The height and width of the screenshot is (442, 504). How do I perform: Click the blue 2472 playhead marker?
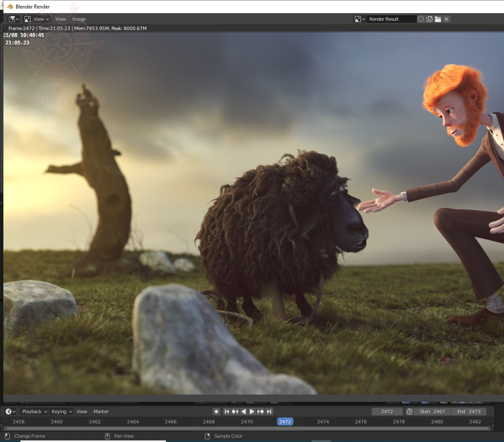pyautogui.click(x=285, y=422)
